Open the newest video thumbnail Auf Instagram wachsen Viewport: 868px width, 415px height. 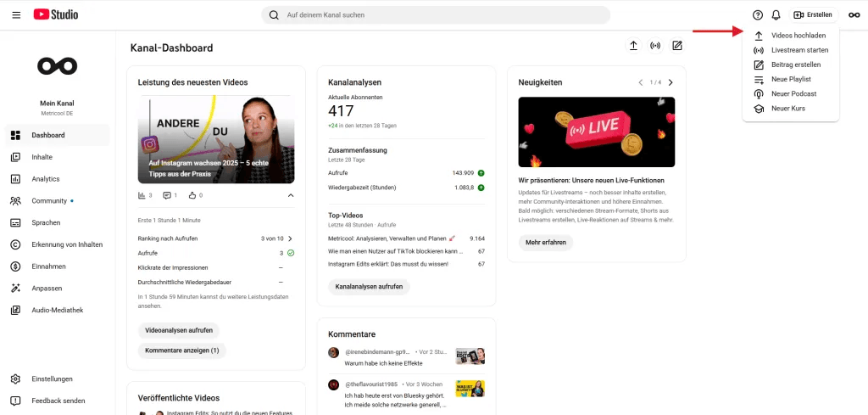coord(216,140)
